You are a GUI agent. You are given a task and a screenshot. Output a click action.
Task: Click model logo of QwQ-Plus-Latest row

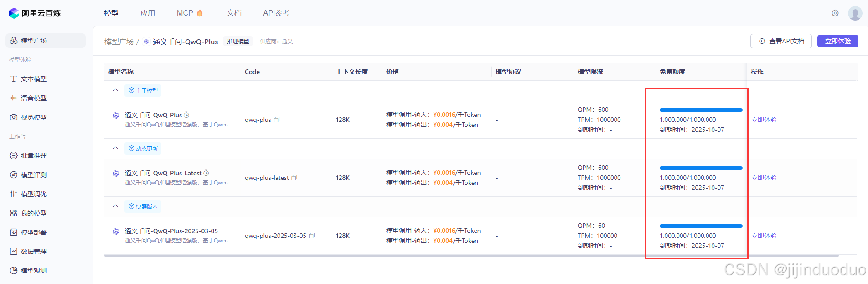click(x=116, y=174)
